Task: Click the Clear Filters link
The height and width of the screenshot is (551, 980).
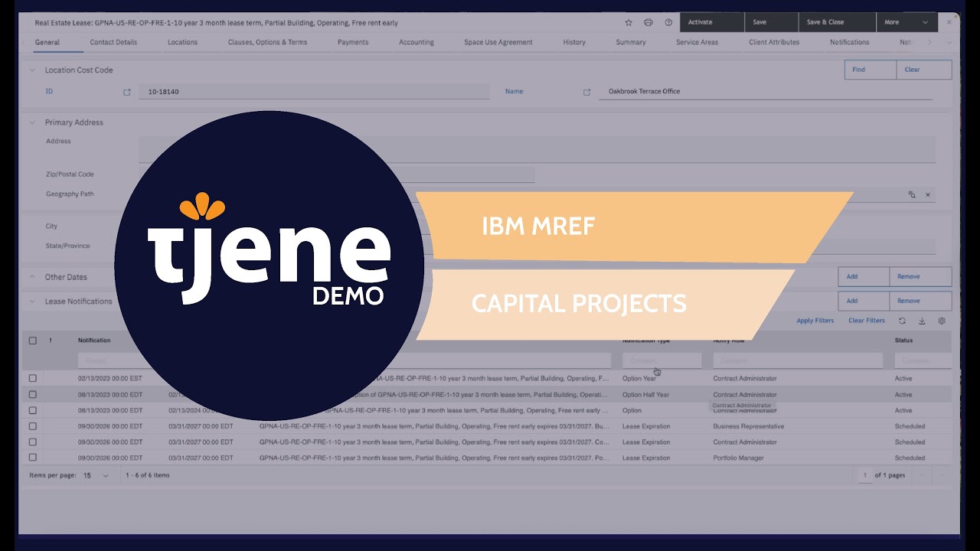Action: coord(867,321)
